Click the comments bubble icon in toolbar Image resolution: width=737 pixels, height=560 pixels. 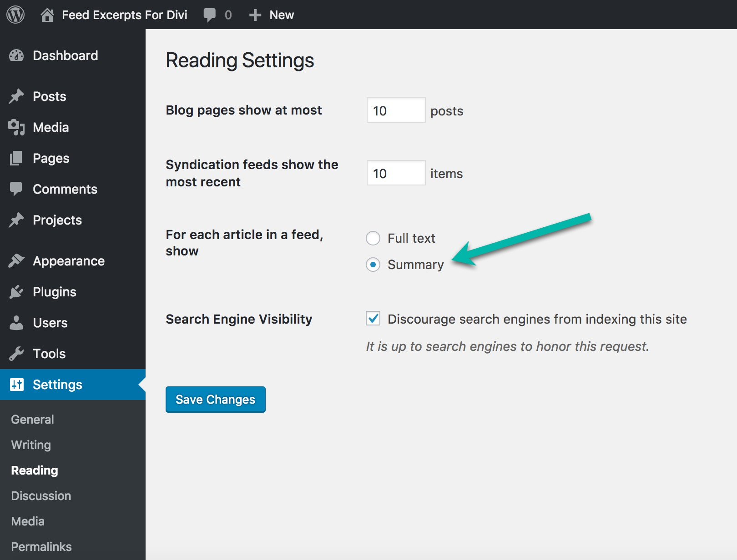pos(210,15)
